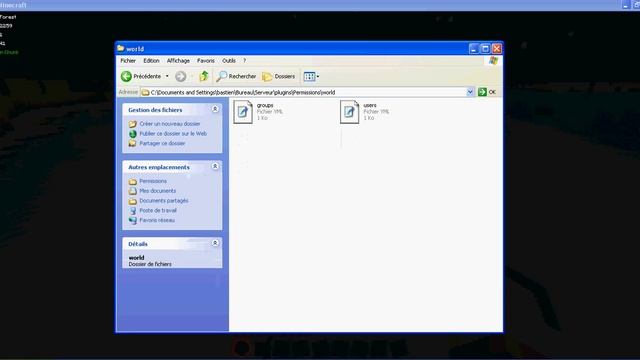The height and width of the screenshot is (360, 640).
Task: Click the Windows flag logo in menu bar
Action: click(x=493, y=60)
